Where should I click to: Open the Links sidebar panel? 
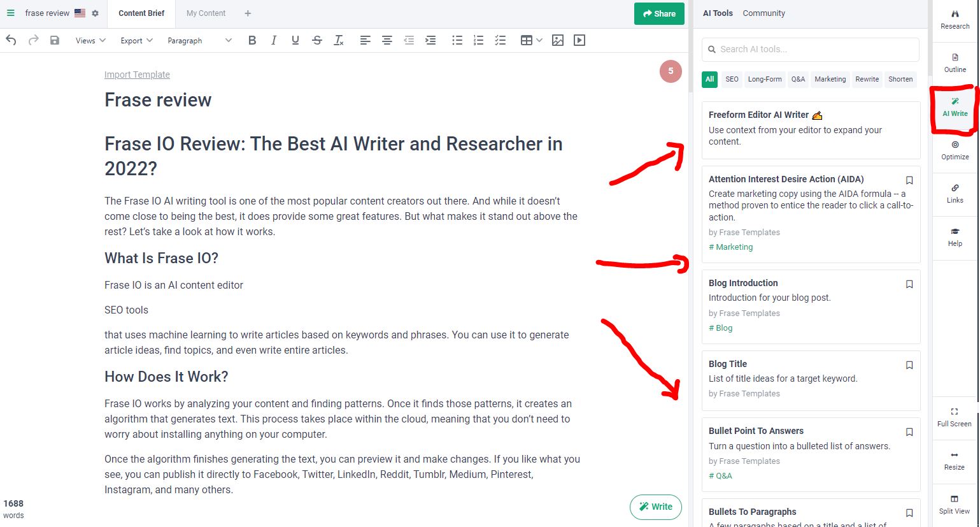tap(955, 194)
